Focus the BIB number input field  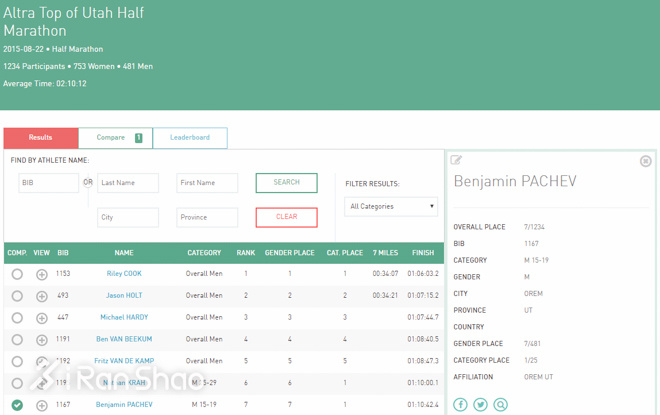click(48, 183)
